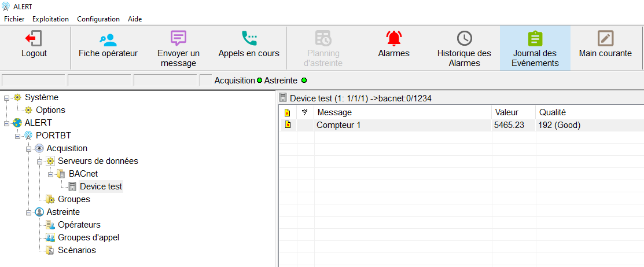Screen dimensions: 644x267
Task: Open the Alarmes bell icon
Action: pyautogui.click(x=393, y=39)
